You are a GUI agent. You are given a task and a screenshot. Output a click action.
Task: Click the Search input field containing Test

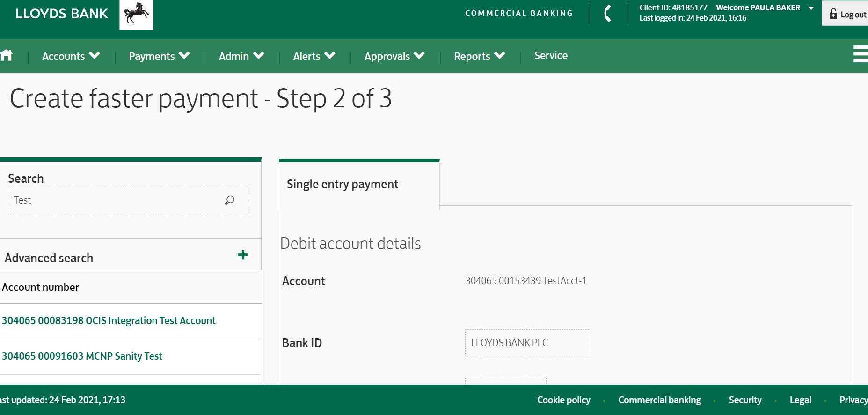click(128, 200)
